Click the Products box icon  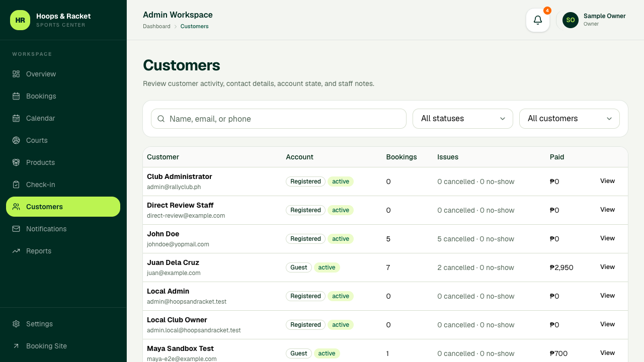click(x=16, y=162)
